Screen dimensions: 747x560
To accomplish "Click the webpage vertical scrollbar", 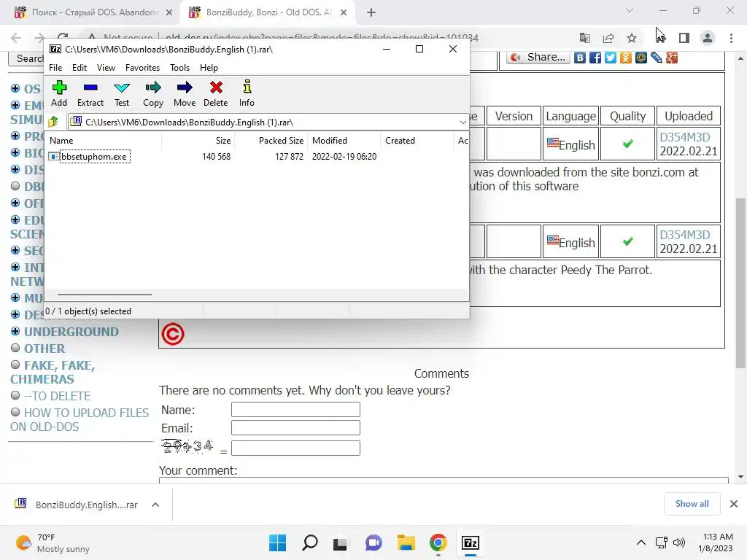I will pyautogui.click(x=740, y=284).
